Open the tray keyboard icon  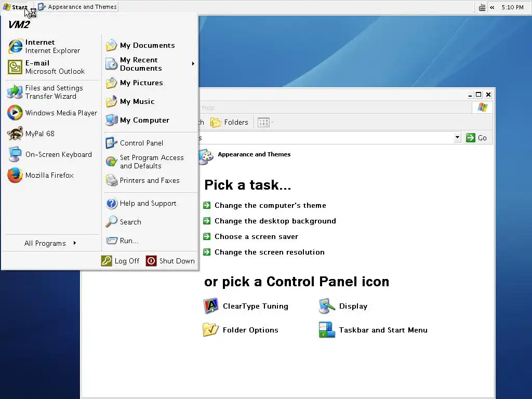click(x=482, y=7)
